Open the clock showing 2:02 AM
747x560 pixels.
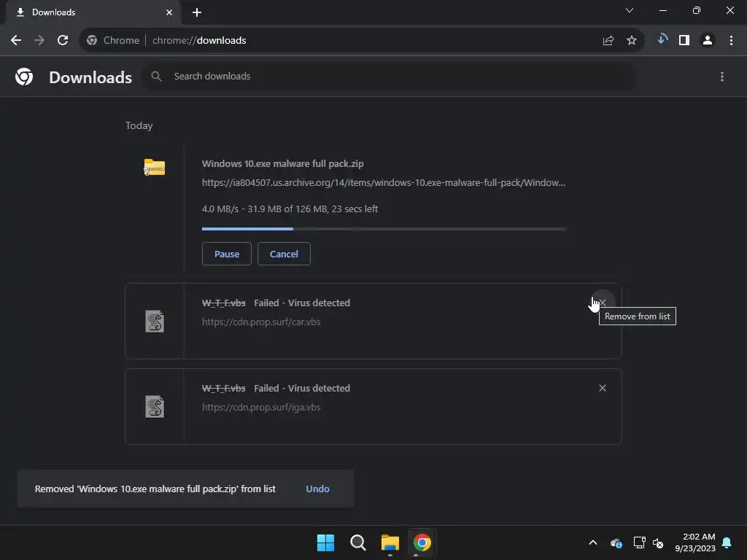coord(695,542)
